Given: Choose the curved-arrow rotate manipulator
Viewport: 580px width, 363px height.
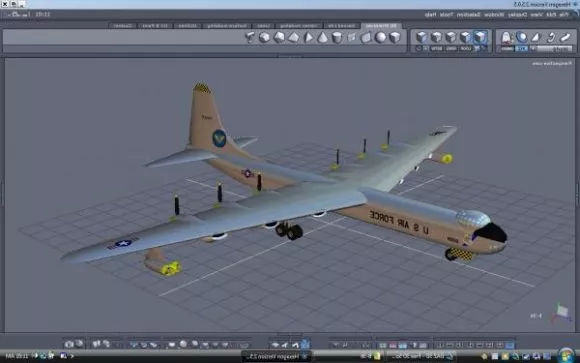Looking at the screenshot, I should pyautogui.click(x=551, y=37).
